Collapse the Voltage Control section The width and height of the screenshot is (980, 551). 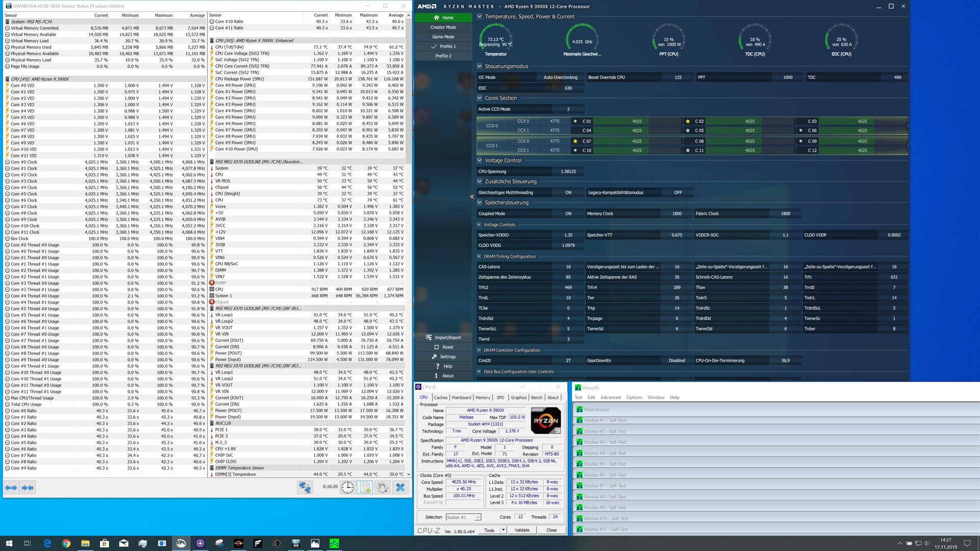pyautogui.click(x=480, y=160)
